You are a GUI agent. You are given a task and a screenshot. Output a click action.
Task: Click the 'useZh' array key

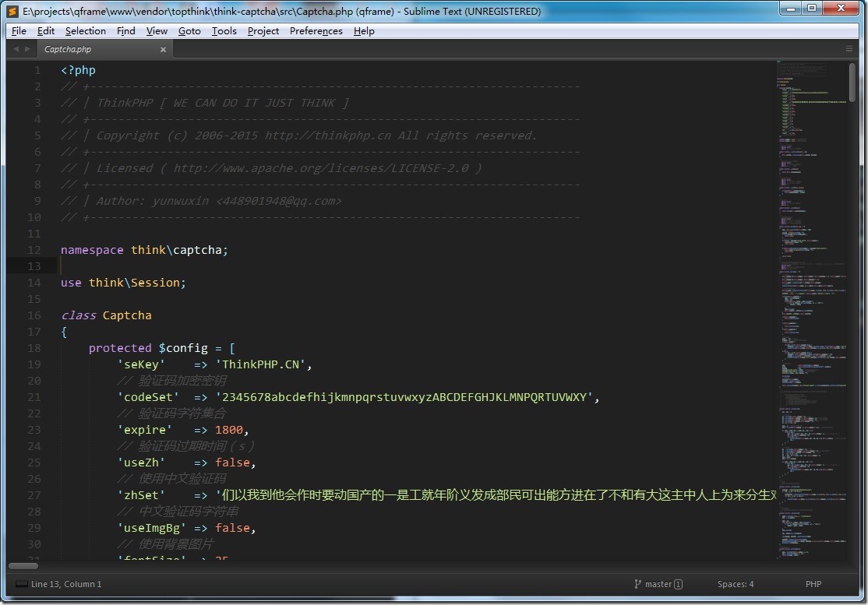[x=141, y=463]
